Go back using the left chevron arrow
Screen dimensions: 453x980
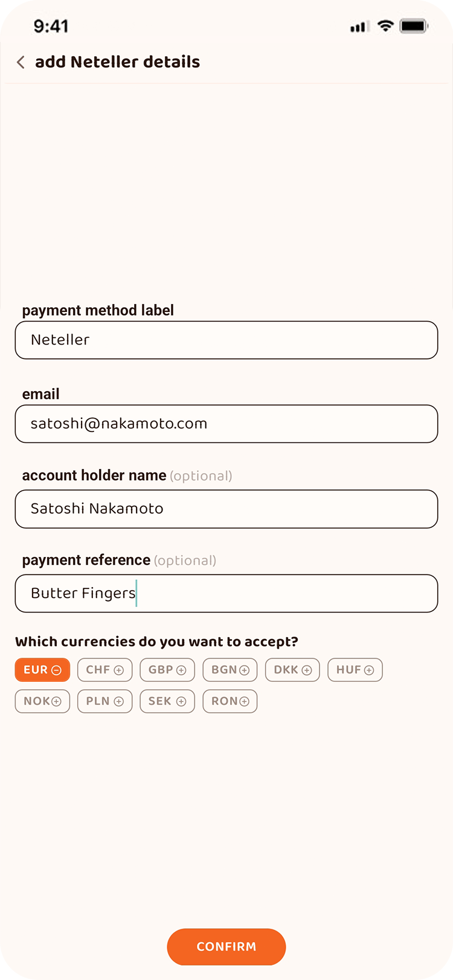(21, 62)
